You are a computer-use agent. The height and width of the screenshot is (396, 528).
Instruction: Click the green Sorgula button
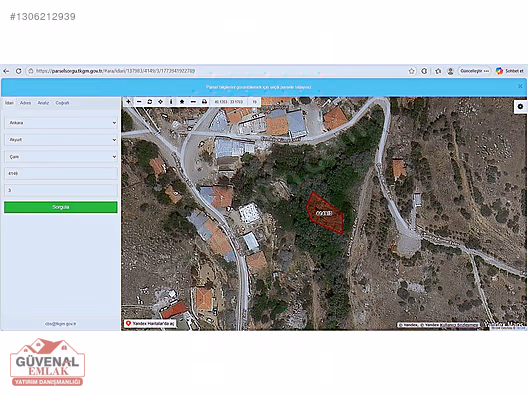point(61,207)
